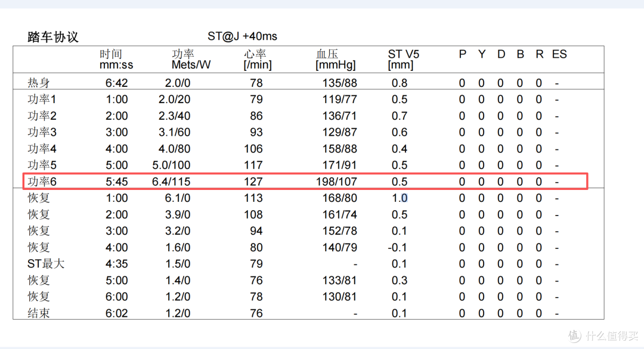This screenshot has height=349, width=644.
Task: Click the ST V5 [mm] column header
Action: tap(403, 60)
